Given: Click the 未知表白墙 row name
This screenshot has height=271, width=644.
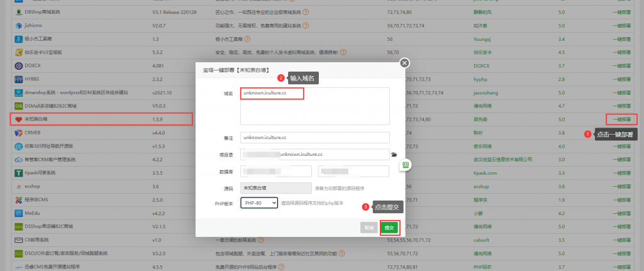Looking at the screenshot, I should click(36, 119).
